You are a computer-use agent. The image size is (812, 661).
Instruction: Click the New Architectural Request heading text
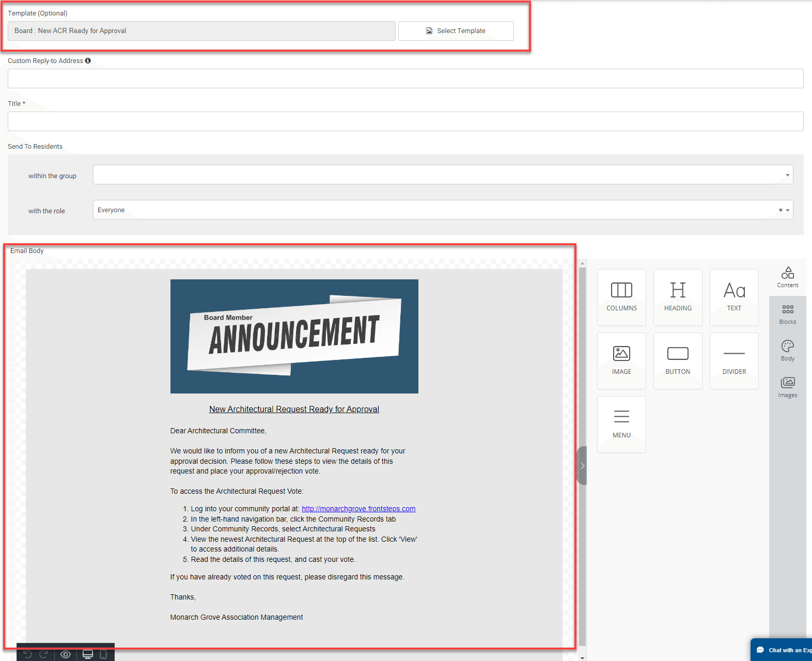[294, 409]
